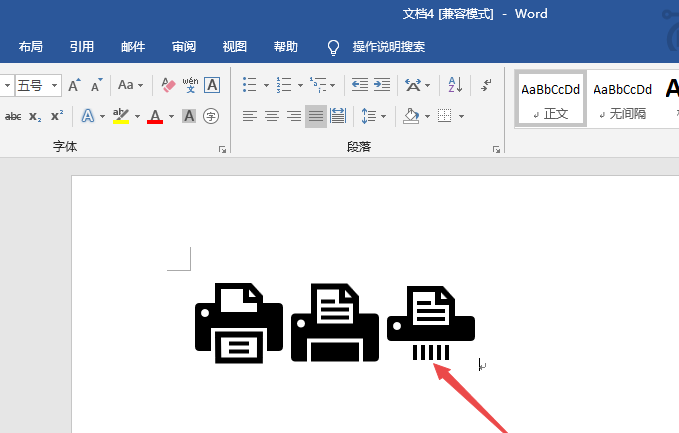The image size is (679, 433).
Task: Align text right
Action: 294,116
